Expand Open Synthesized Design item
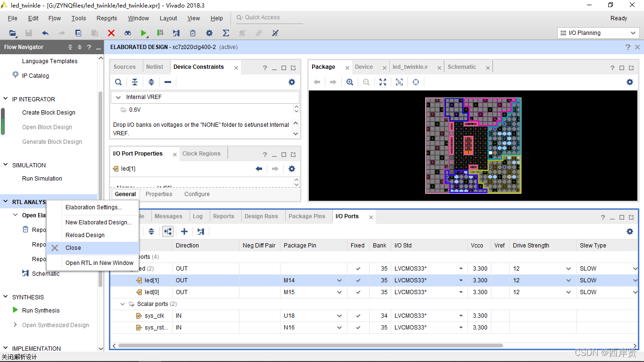Viewport: 644px width, 362px height. 15,325
